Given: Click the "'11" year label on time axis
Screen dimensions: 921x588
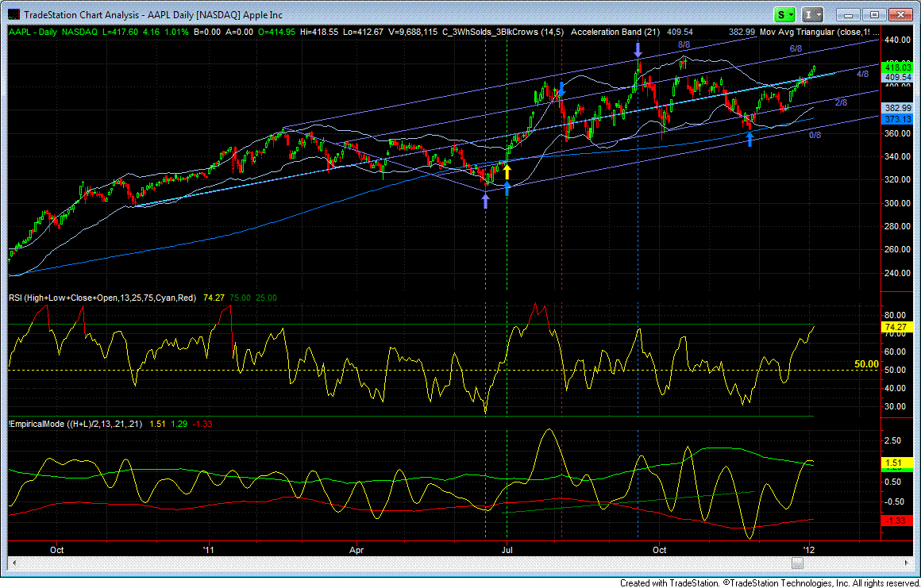Looking at the screenshot, I should pos(209,550).
